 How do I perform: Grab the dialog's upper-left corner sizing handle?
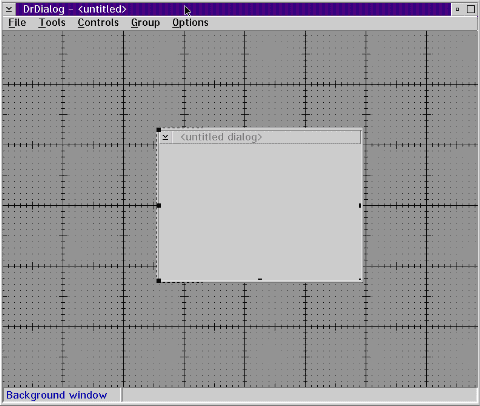coord(159,130)
